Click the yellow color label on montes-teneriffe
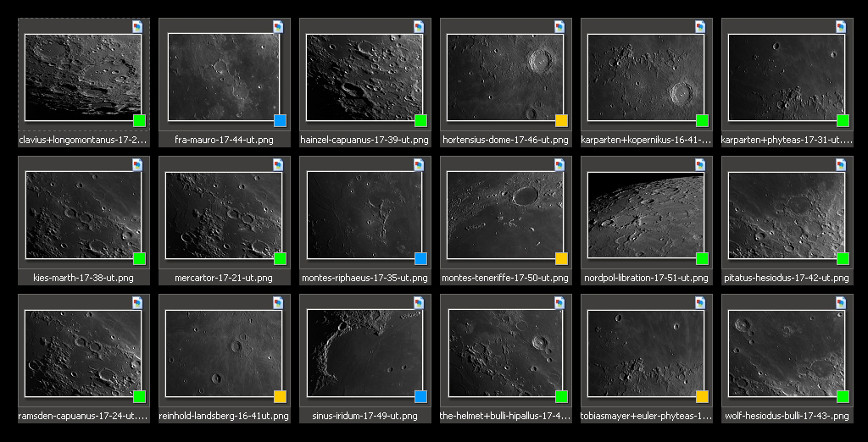Viewport: 868px width, 442px height. pyautogui.click(x=561, y=258)
